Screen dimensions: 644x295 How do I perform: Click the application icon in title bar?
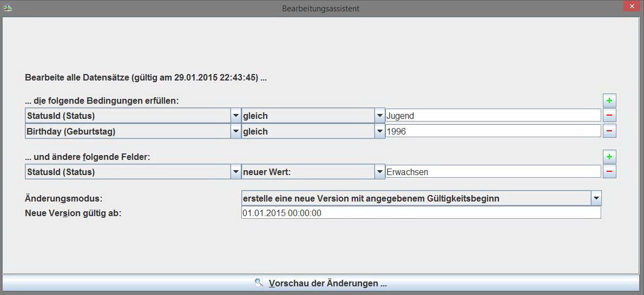(7, 8)
